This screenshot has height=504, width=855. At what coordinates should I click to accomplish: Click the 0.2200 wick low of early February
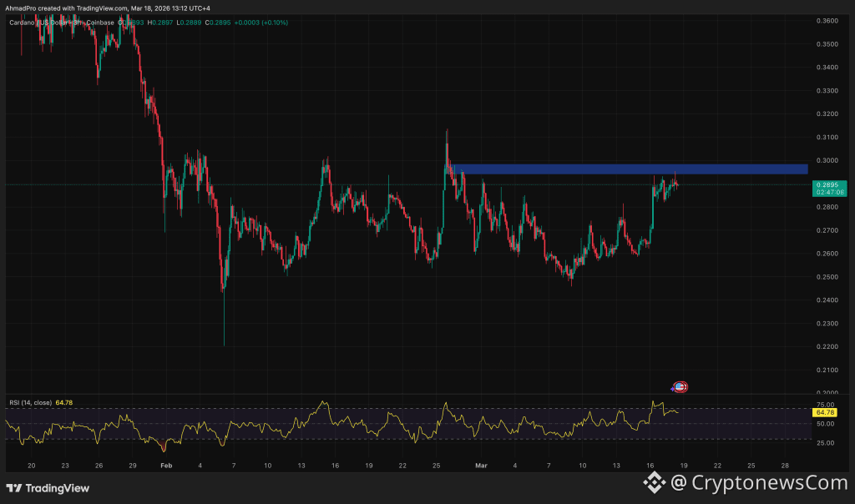point(224,342)
